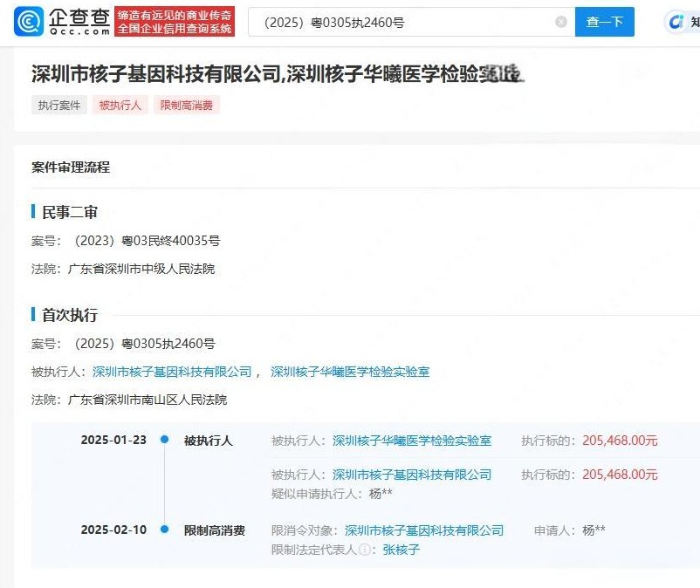The height and width of the screenshot is (588, 700).
Task: Click the 查一下 search button
Action: pyautogui.click(x=605, y=22)
